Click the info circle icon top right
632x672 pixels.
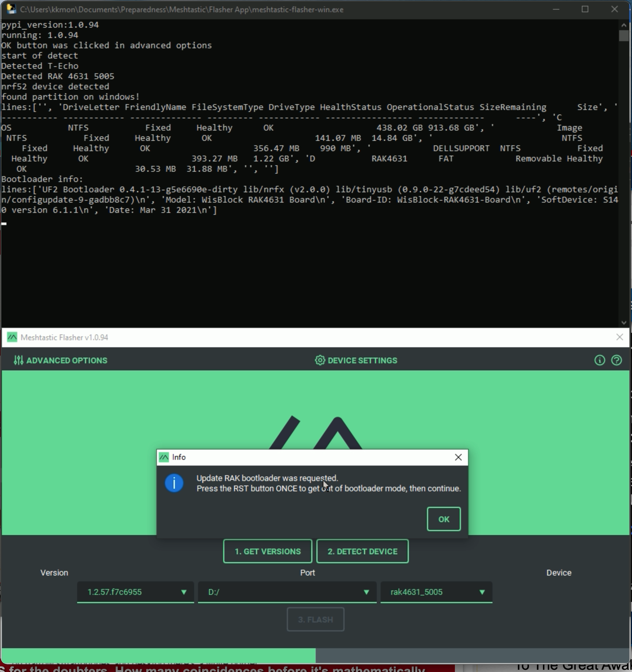click(599, 360)
